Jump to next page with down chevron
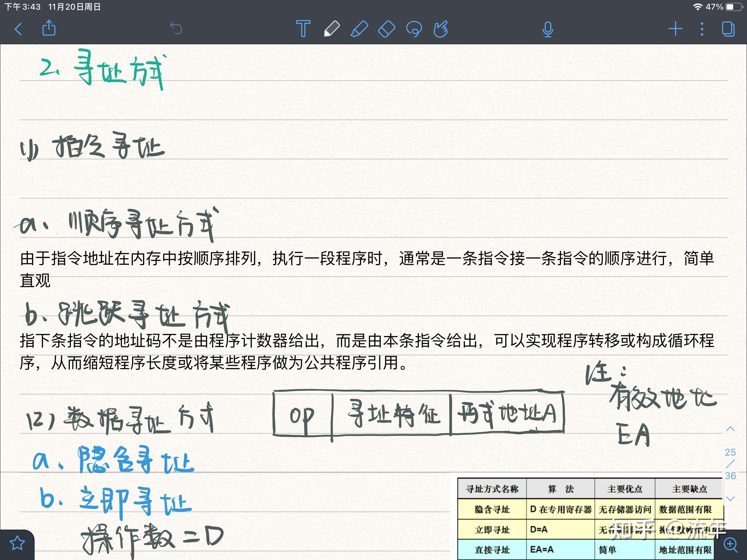 (x=730, y=498)
